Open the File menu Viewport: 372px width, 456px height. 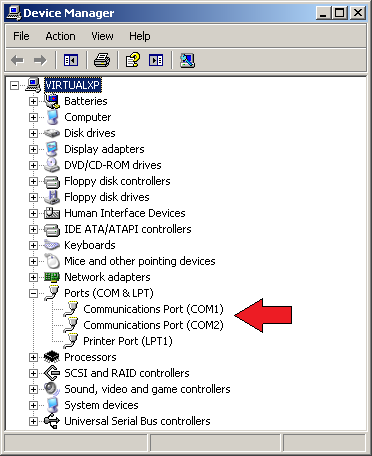[x=21, y=36]
